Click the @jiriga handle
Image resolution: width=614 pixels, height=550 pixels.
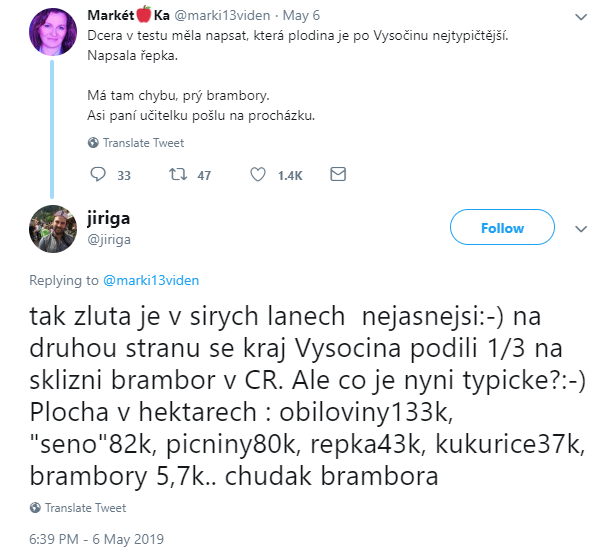[x=109, y=239]
